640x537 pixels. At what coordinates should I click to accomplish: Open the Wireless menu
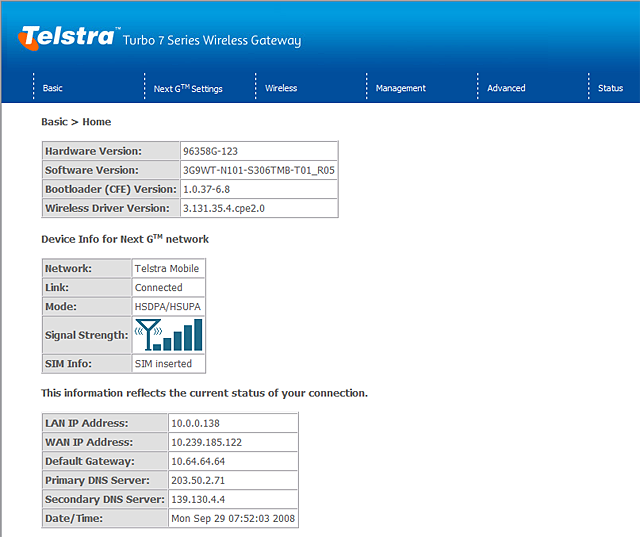pos(281,88)
